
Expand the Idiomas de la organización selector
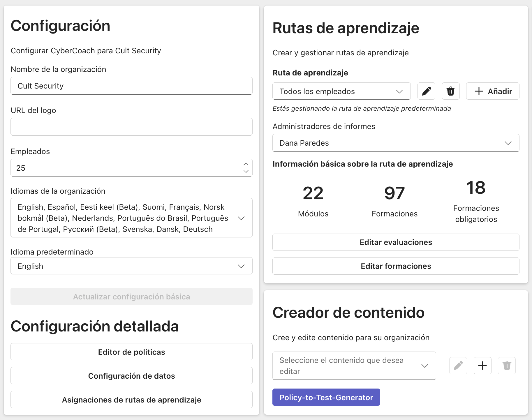tap(131, 218)
